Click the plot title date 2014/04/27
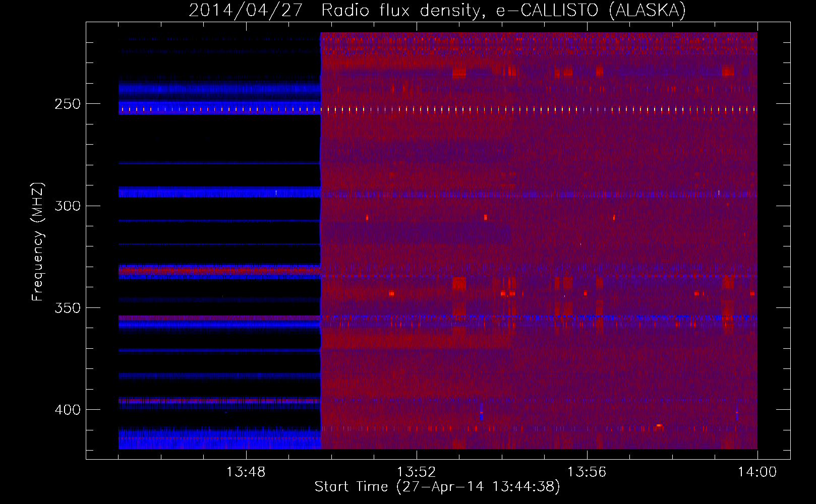This screenshot has height=504, width=816. 246,11
